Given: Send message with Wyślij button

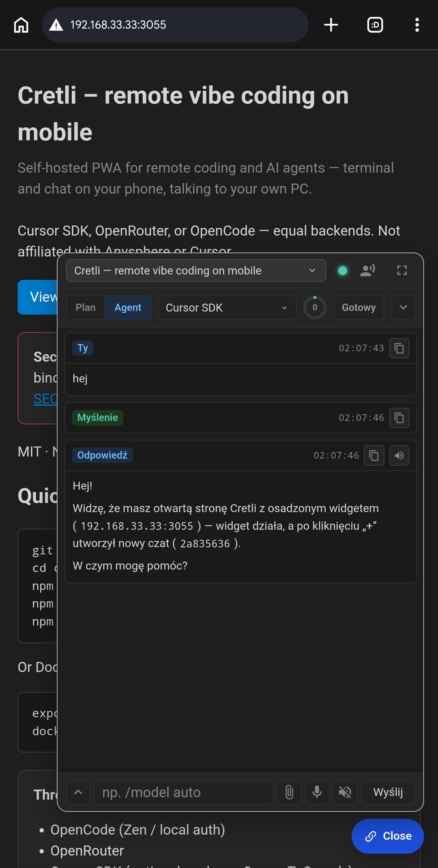Looking at the screenshot, I should pyautogui.click(x=388, y=793).
